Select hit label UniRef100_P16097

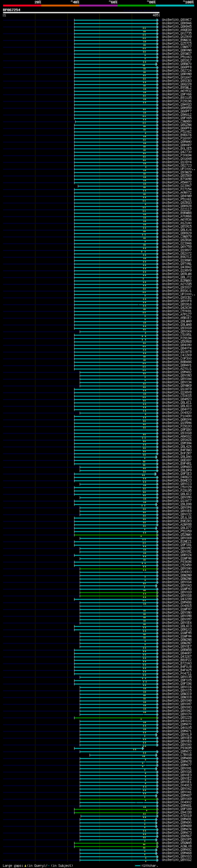coord(177,139)
